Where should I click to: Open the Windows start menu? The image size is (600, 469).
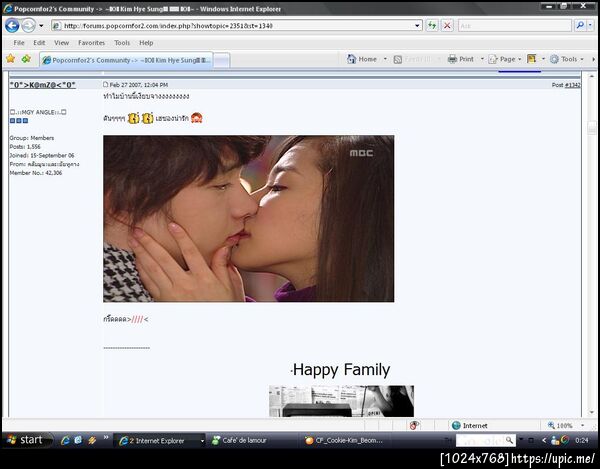pyautogui.click(x=26, y=440)
